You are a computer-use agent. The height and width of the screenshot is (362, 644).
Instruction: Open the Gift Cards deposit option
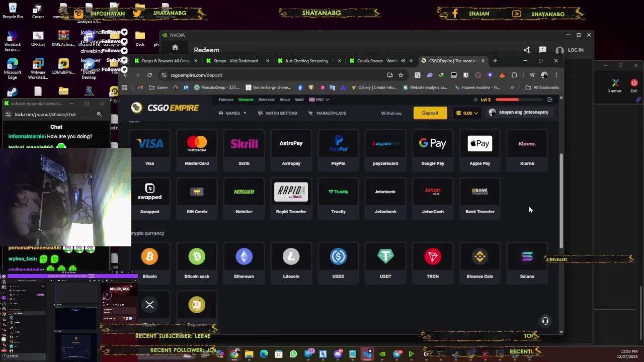point(197,198)
